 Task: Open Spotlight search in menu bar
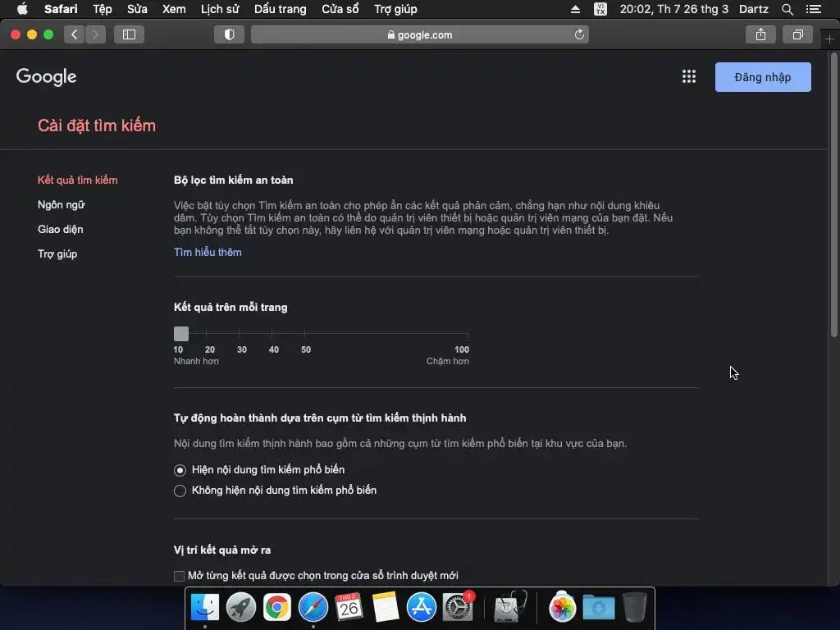pyautogui.click(x=787, y=9)
